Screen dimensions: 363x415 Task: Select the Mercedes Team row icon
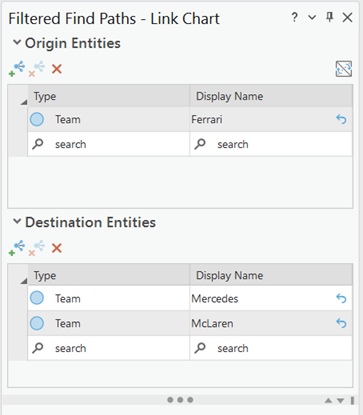pos(37,298)
